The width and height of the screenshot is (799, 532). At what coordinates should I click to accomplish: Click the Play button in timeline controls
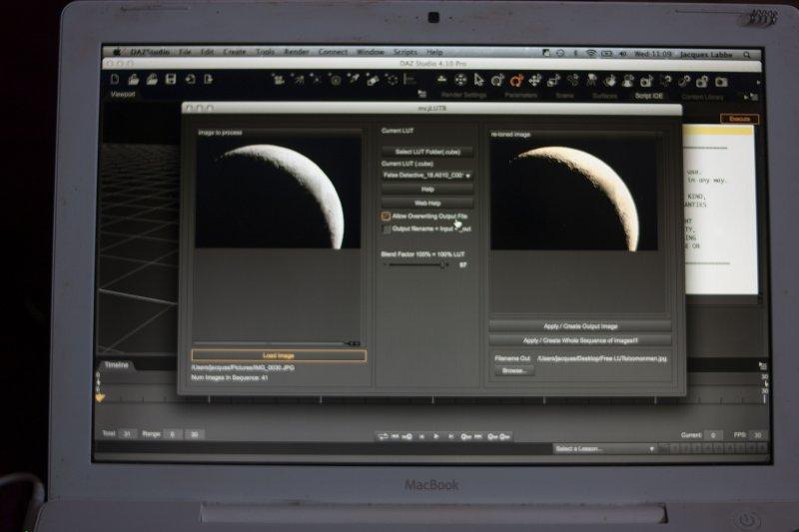[436, 436]
